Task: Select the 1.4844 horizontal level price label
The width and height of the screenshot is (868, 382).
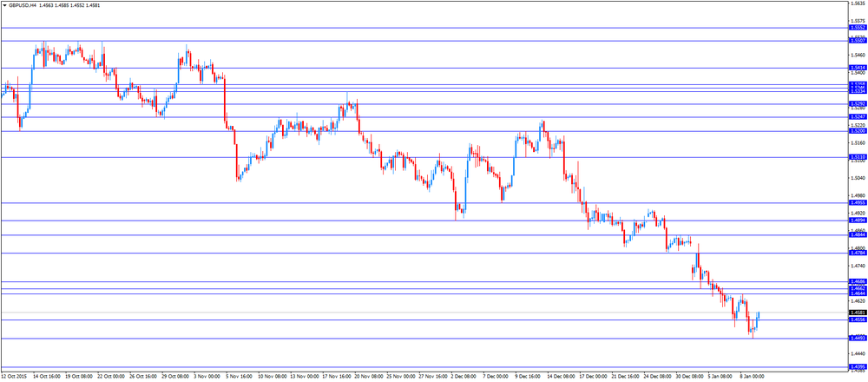Action: coord(858,234)
